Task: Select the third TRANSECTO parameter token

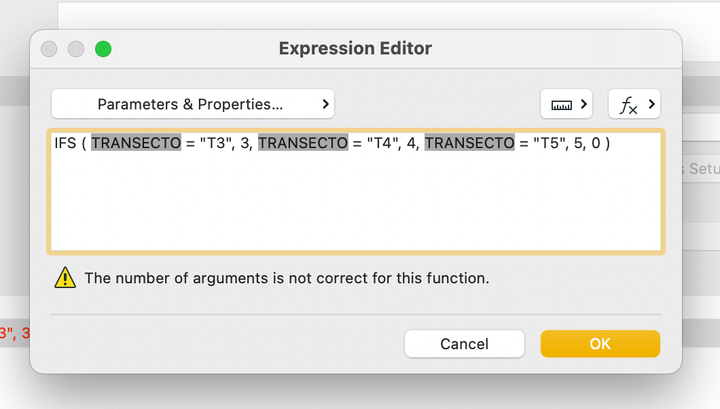Action: 469,144
